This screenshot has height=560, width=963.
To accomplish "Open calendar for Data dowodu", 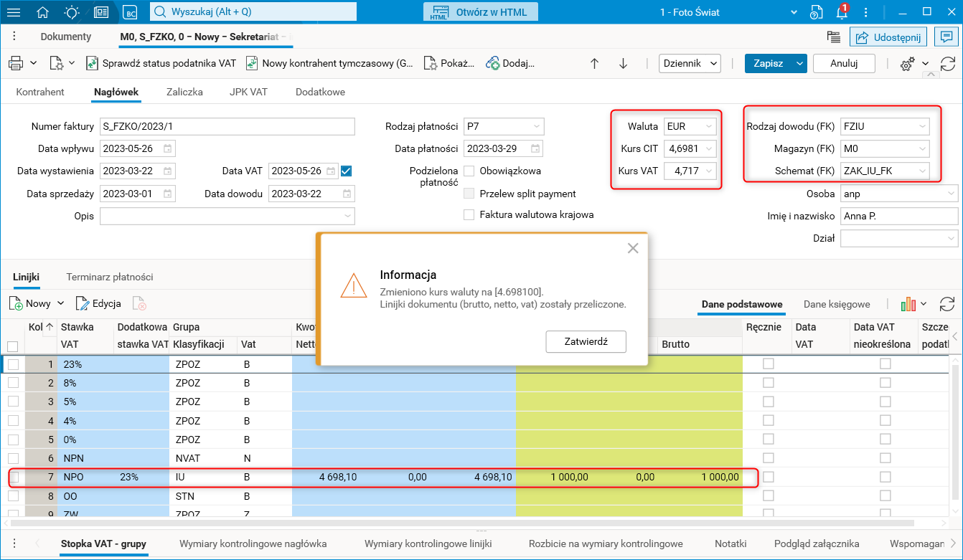I will tap(347, 194).
